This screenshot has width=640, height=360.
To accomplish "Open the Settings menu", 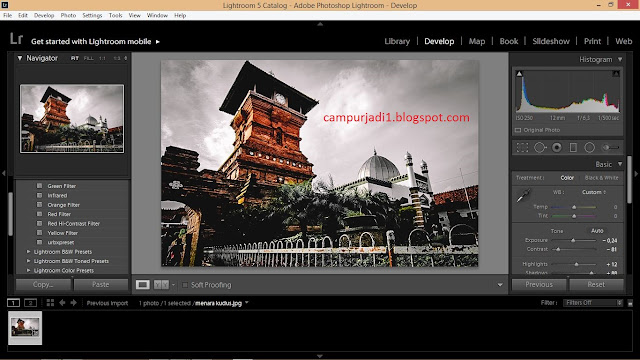I will tap(92, 15).
